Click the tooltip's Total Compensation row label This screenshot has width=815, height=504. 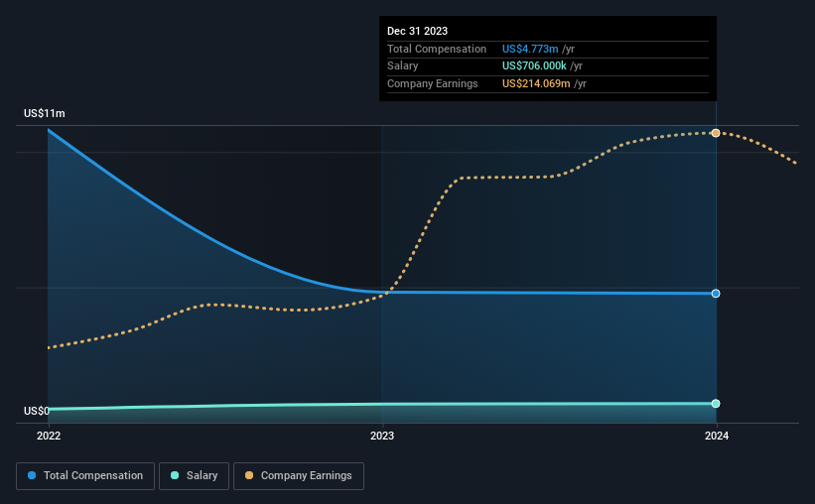pyautogui.click(x=437, y=49)
